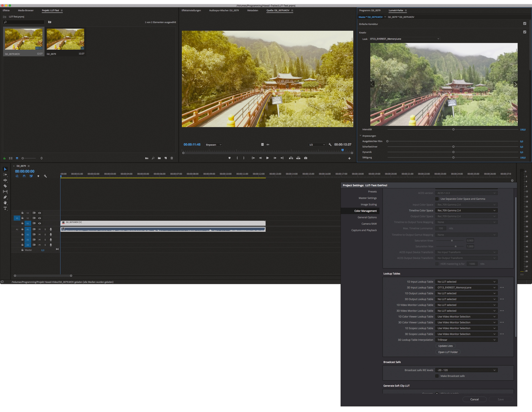Click the trash icon in project panel
The width and height of the screenshot is (532, 412).
[x=172, y=158]
